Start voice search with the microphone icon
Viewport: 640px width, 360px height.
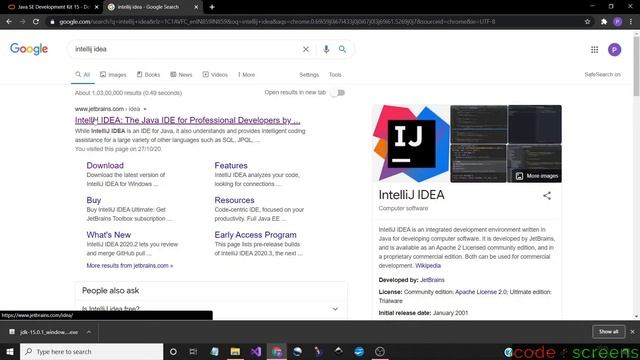click(x=326, y=49)
